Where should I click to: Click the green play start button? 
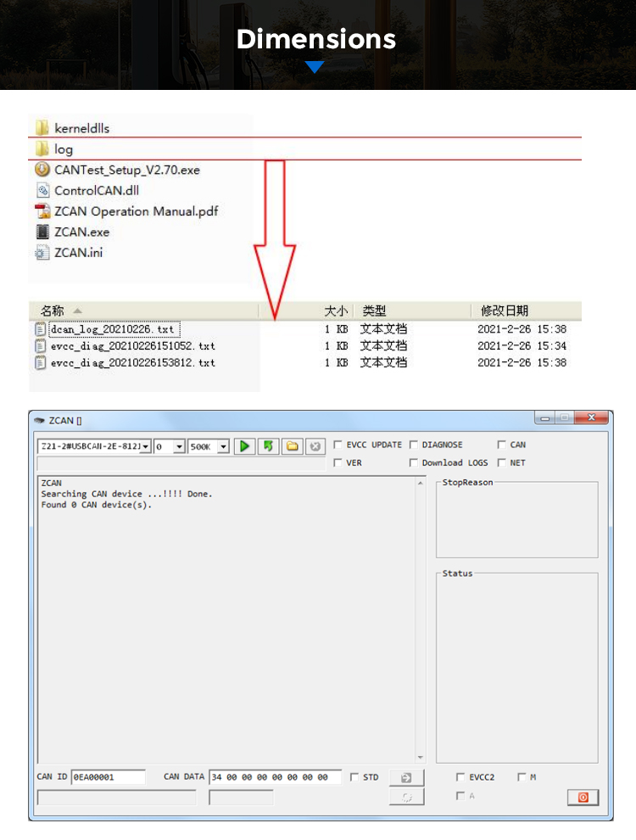coord(245,446)
